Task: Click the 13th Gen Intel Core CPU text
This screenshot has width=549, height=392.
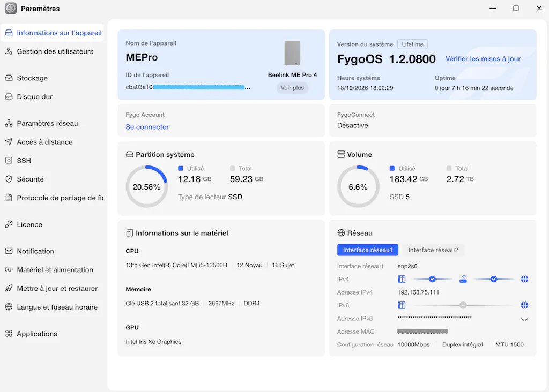Action: point(176,265)
